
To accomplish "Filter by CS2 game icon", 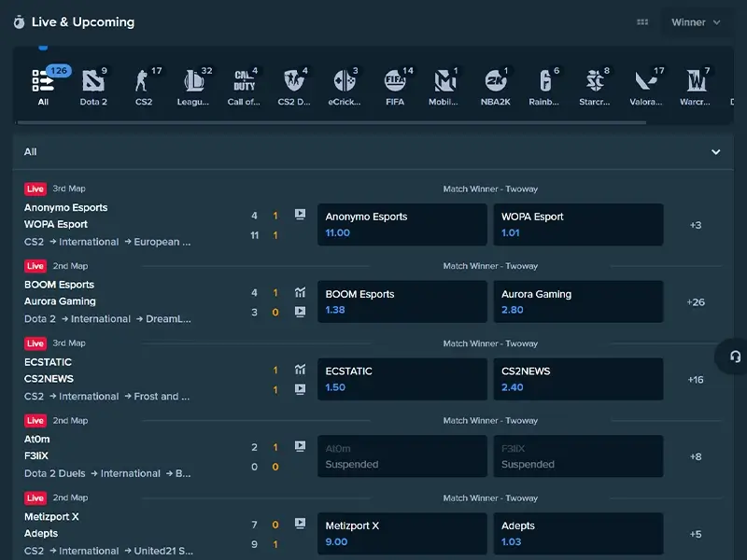I will [144, 81].
